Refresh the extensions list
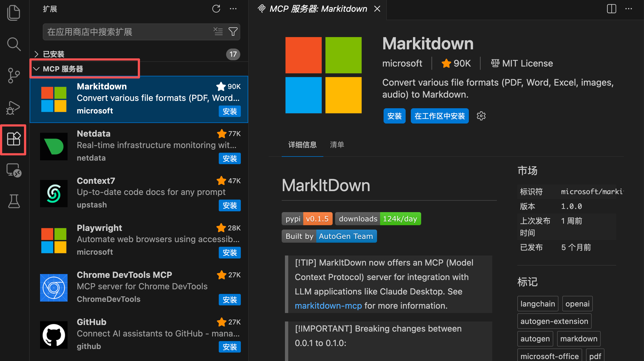This screenshot has width=644, height=361. [x=216, y=9]
